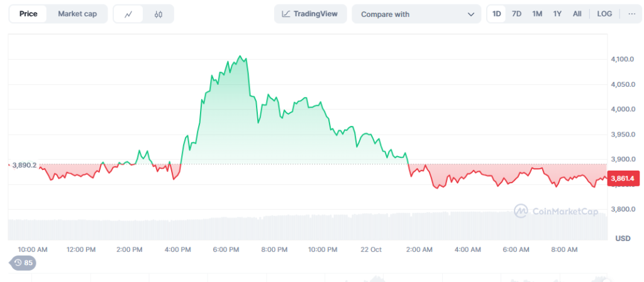The image size is (644, 282).
Task: Switch to candlestick chart view
Action: pos(158,14)
